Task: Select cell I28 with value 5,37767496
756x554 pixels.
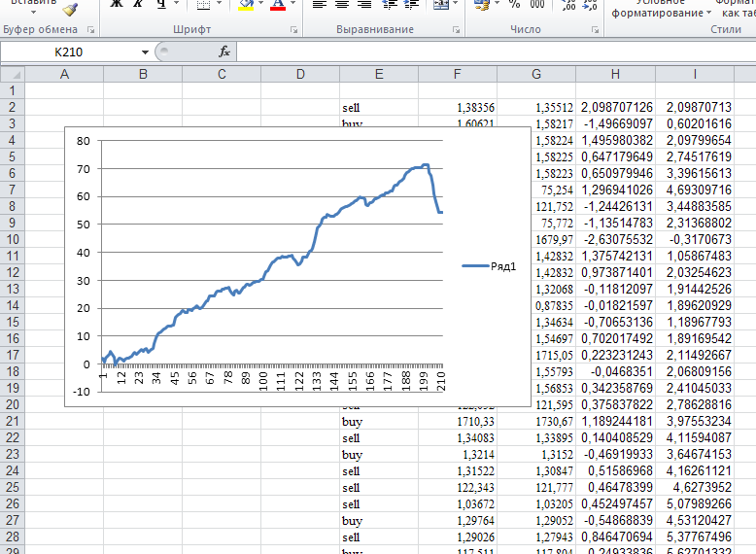Action: tap(695, 537)
